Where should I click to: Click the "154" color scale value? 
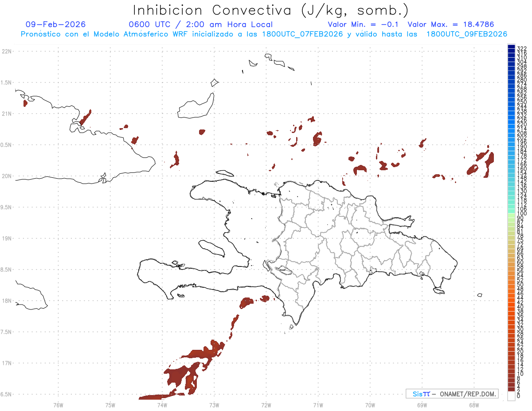point(522,173)
